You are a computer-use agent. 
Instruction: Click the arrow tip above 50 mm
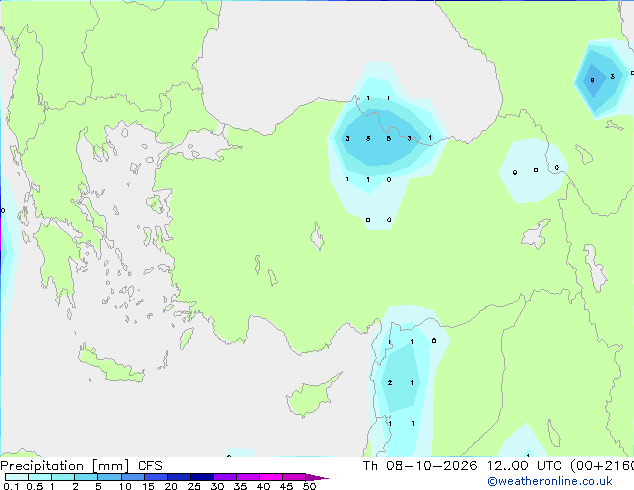[317, 477]
